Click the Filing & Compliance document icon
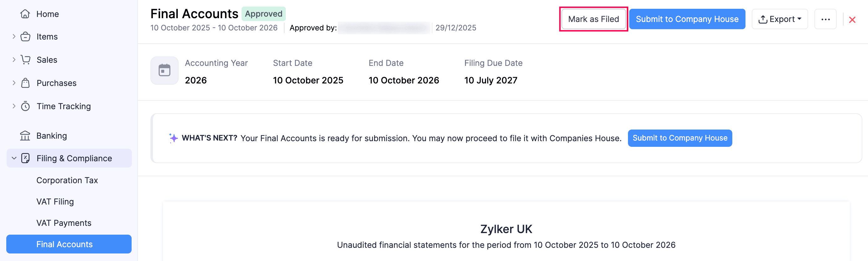The image size is (868, 261). pos(26,158)
